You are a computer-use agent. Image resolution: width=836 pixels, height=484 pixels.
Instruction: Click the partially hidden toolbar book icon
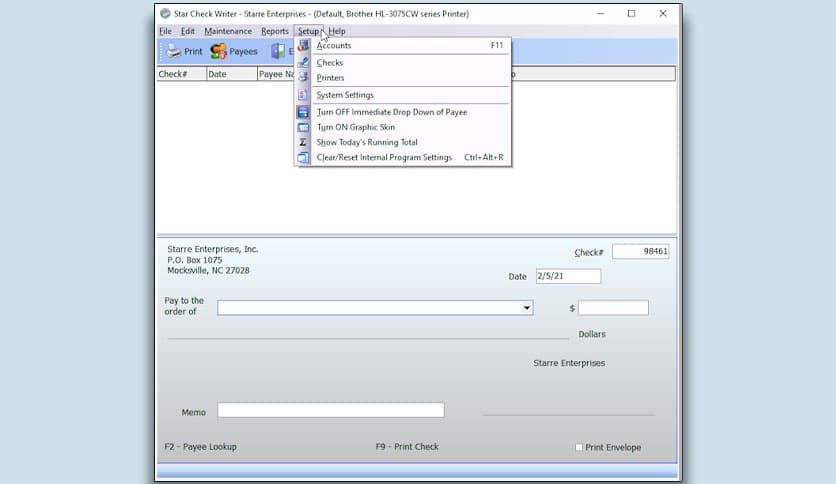278,51
